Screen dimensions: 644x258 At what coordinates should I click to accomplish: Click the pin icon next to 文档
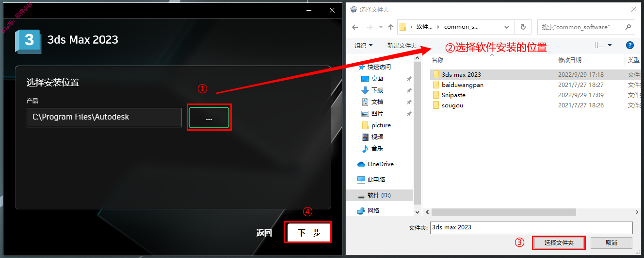[409, 102]
